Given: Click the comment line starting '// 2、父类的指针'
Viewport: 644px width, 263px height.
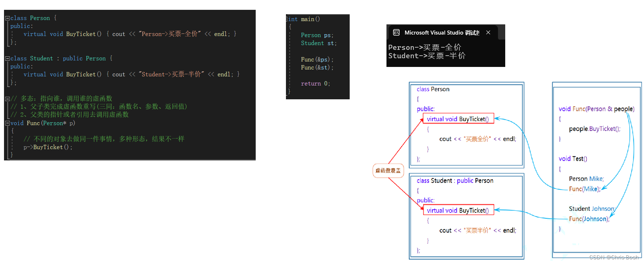Looking at the screenshot, I should (70, 115).
